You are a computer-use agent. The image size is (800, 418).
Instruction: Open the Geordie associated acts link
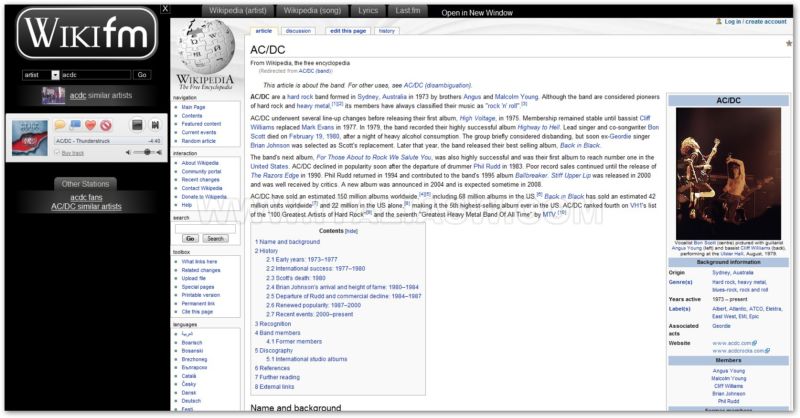point(721,326)
